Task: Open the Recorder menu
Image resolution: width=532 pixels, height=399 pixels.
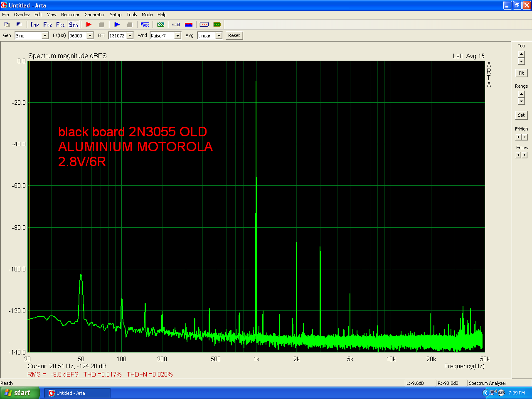Action: click(70, 15)
